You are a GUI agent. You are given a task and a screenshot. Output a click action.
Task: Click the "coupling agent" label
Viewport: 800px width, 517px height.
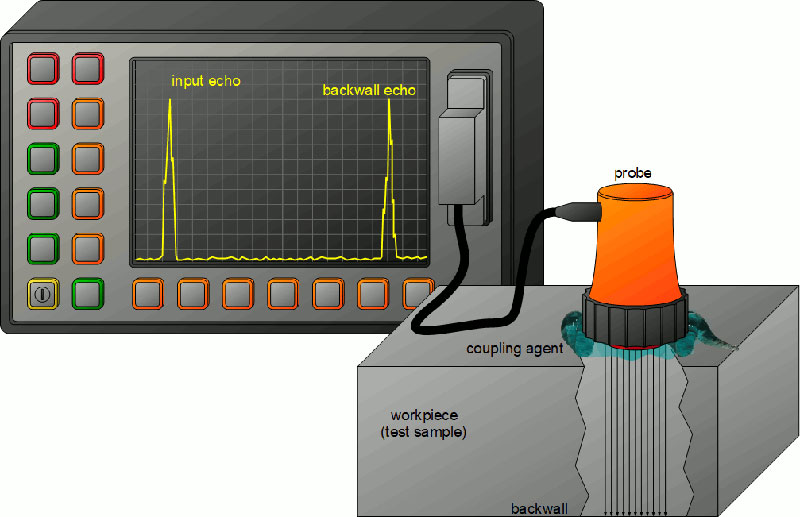[514, 349]
